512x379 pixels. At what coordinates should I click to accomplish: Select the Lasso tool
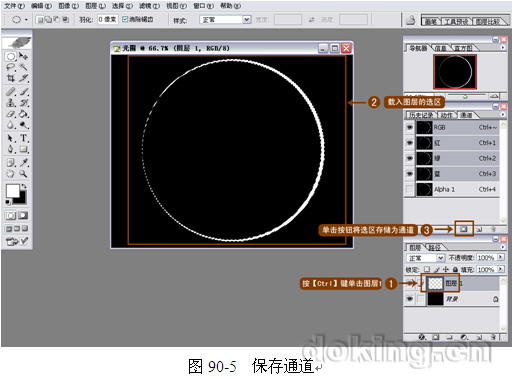[x=11, y=68]
